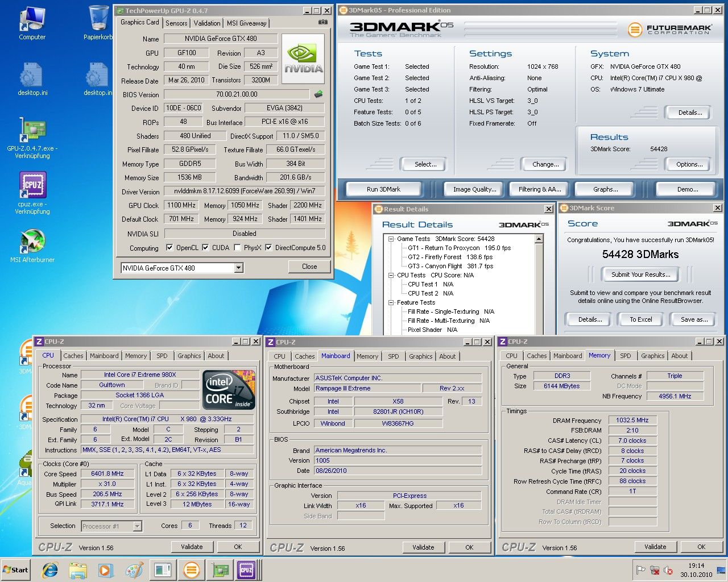Image resolution: width=728 pixels, height=582 pixels.
Task: Click the Run 3DMark button
Action: tap(383, 189)
